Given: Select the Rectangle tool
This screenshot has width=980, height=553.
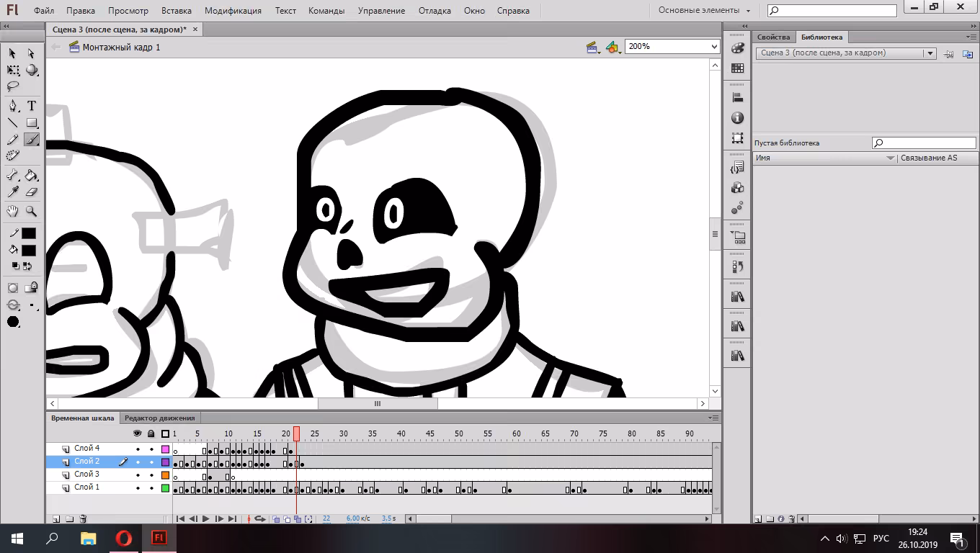Looking at the screenshot, I should click(31, 123).
